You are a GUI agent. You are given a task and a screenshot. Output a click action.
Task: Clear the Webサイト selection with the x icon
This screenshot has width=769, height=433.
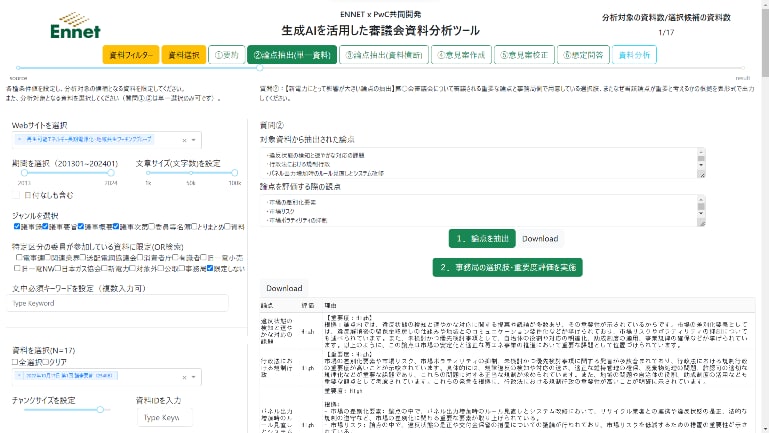point(183,140)
